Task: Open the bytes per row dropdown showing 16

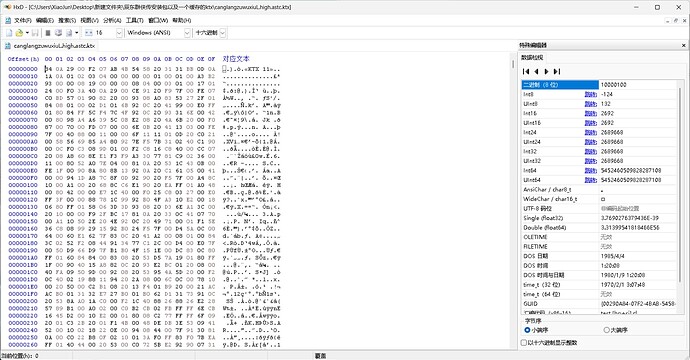Action: point(119,33)
